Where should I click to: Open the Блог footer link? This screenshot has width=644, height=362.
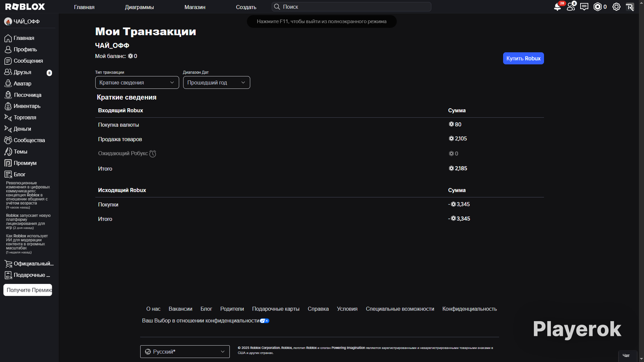click(x=206, y=309)
